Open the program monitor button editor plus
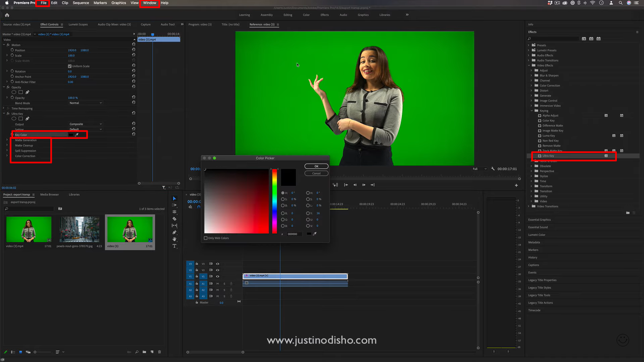The image size is (644, 362). (516, 185)
